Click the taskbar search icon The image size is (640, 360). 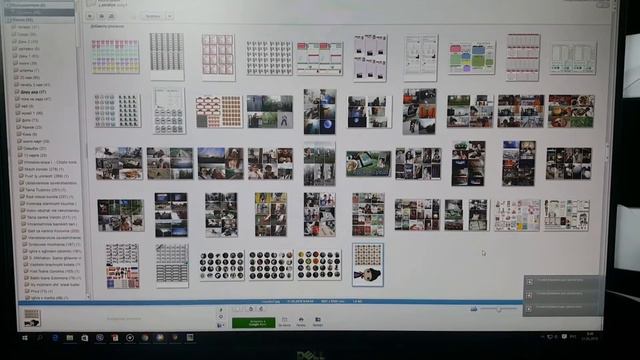40,338
